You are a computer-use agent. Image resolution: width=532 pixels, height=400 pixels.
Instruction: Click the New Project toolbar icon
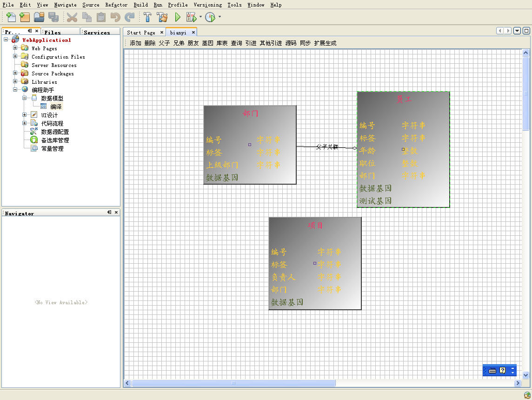pyautogui.click(x=25, y=17)
